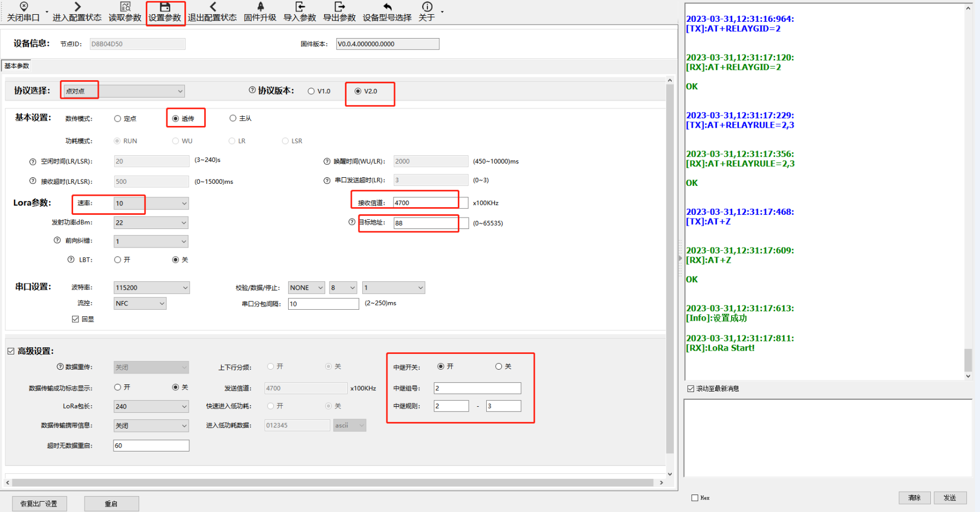Click the 读取参数 toolbar icon
The width and height of the screenshot is (980, 512).
point(125,7)
